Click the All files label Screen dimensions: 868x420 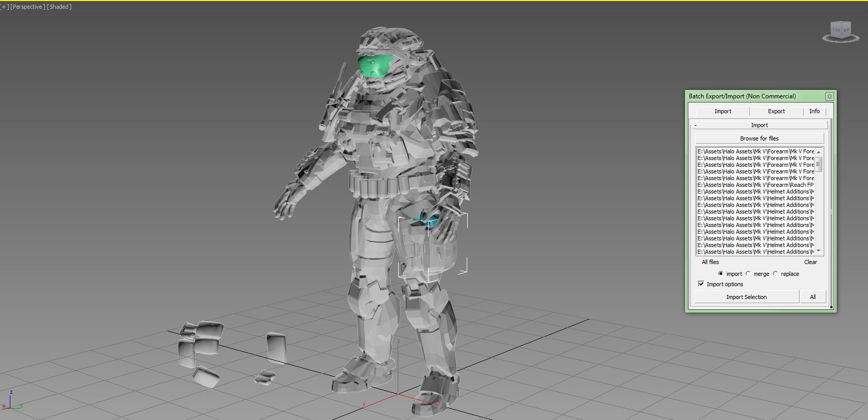710,262
